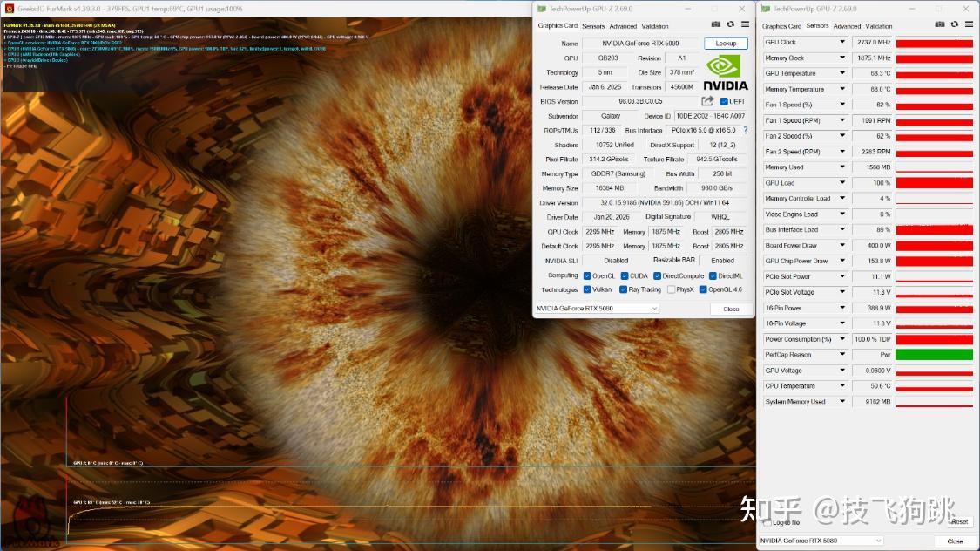Toggle the DirectCompute checkbox
This screenshot has width=980, height=551.
click(x=657, y=275)
